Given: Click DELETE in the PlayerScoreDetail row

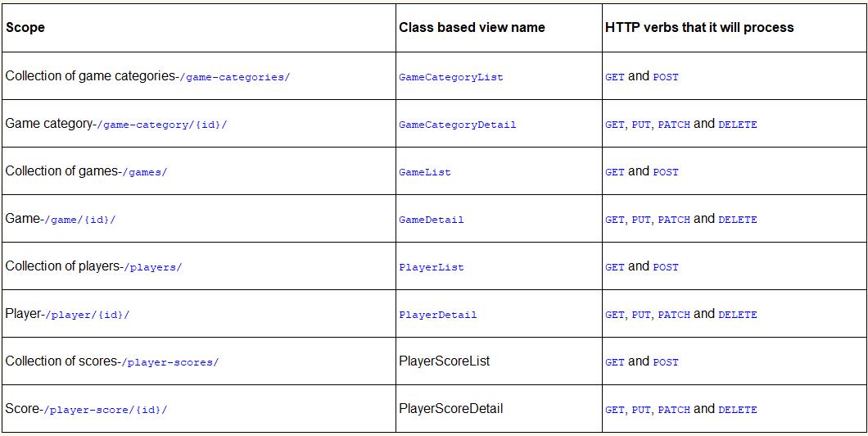Looking at the screenshot, I should 738,410.
